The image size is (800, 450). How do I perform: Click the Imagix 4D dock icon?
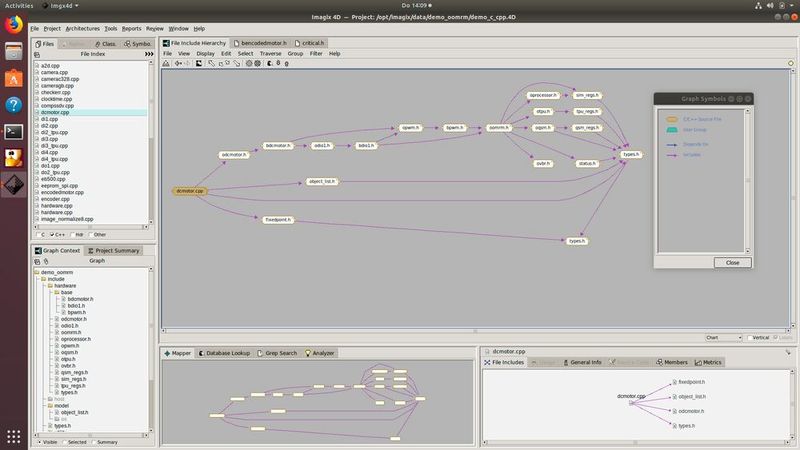pyautogui.click(x=14, y=185)
